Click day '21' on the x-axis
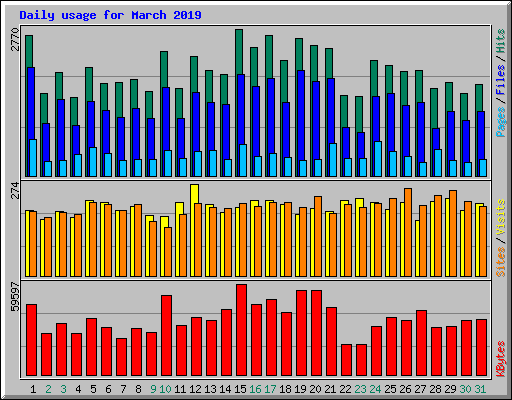The image size is (512, 400). [330, 389]
